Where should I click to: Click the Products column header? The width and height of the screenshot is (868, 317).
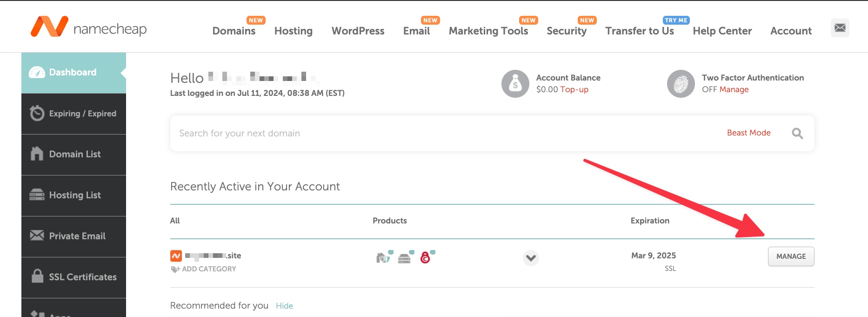pos(390,221)
